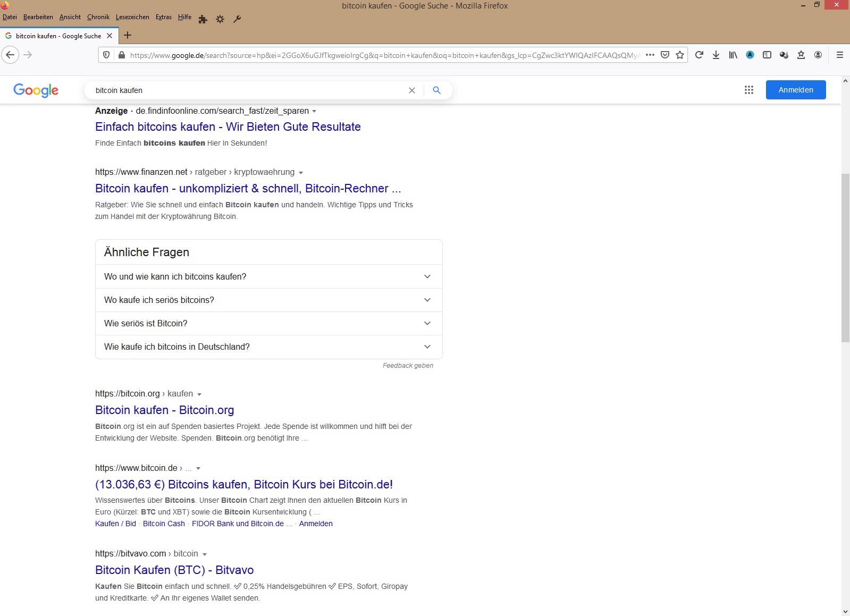Bookmark this page with the star icon

click(x=680, y=55)
